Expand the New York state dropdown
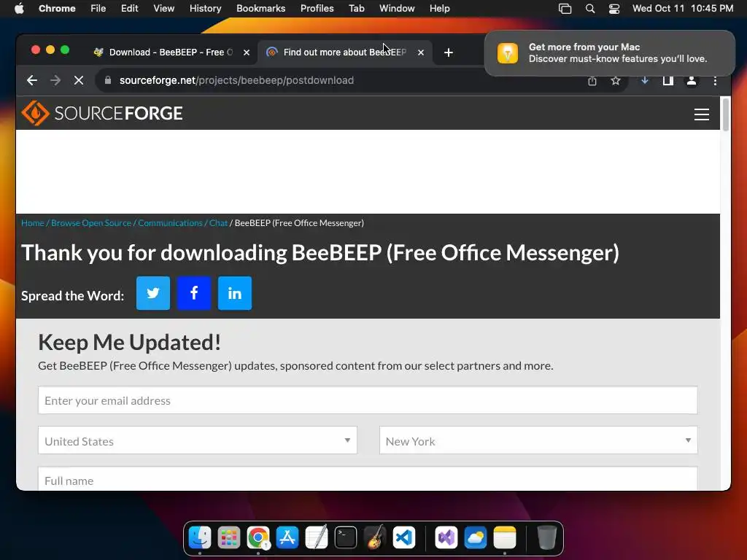This screenshot has height=560, width=747. [538, 440]
